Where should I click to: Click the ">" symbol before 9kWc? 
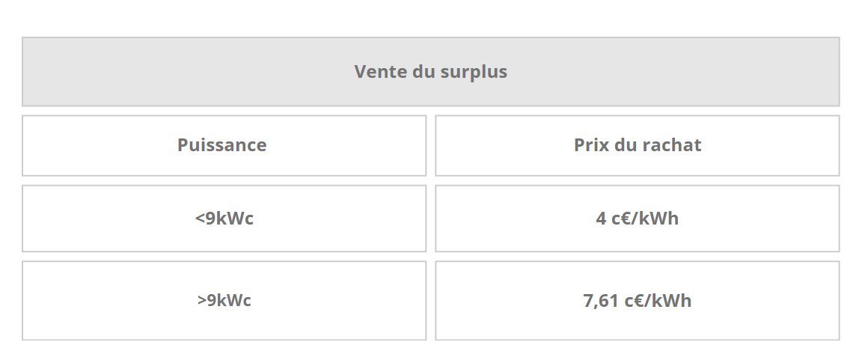[202, 301]
